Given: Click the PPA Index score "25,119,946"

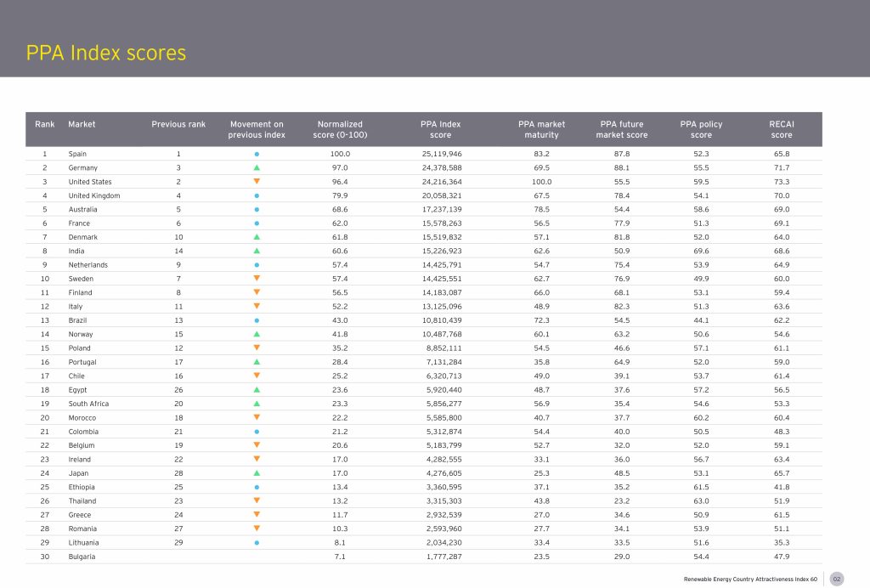Looking at the screenshot, I should point(442,154).
